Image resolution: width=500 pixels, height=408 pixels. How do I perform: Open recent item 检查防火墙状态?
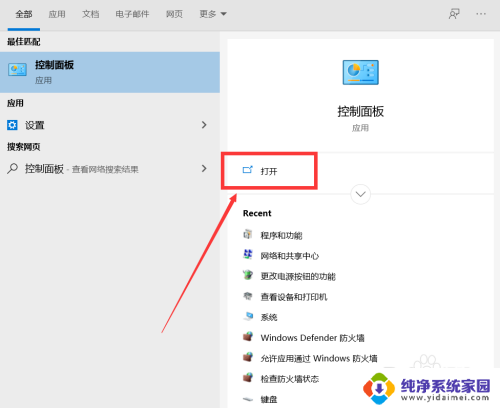coord(289,379)
